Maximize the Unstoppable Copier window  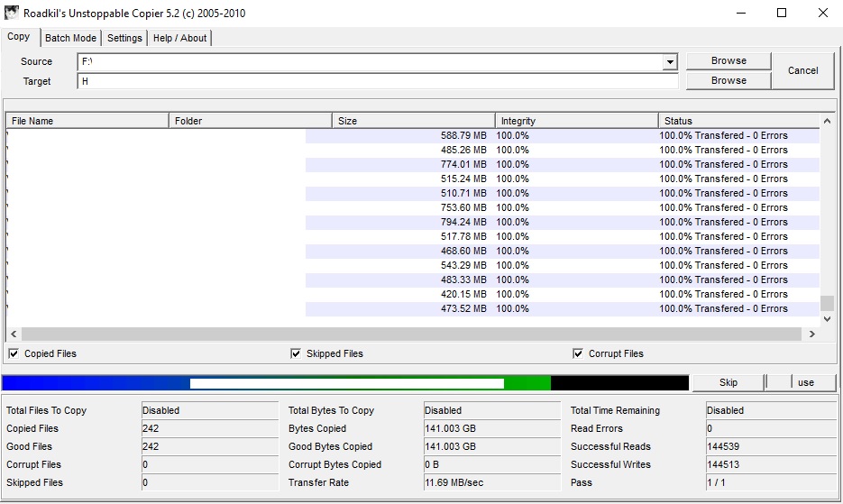pyautogui.click(x=782, y=14)
